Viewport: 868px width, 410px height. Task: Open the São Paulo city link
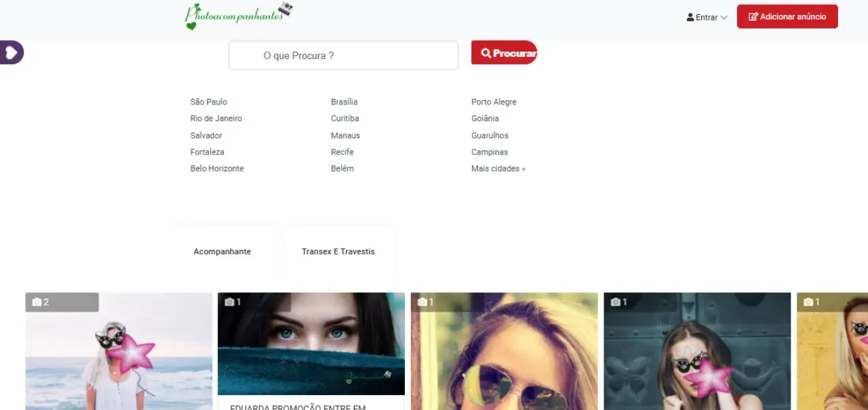point(208,102)
